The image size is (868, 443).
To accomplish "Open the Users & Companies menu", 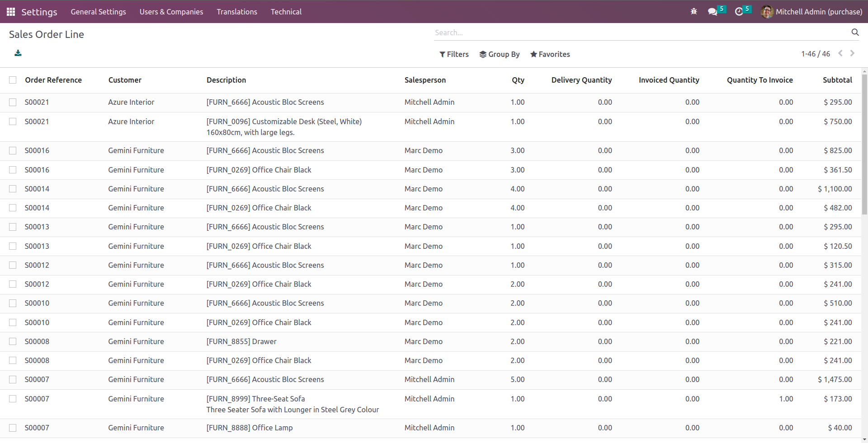I will (171, 12).
